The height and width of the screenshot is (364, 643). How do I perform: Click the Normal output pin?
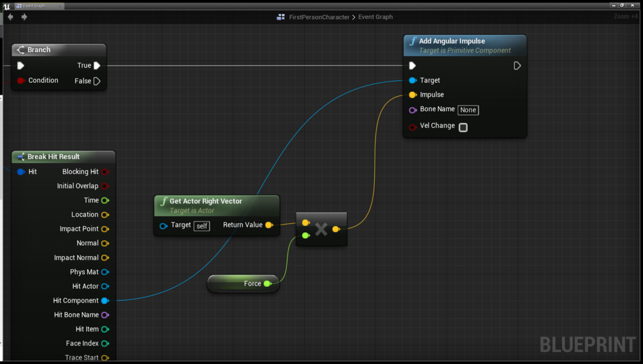click(105, 244)
